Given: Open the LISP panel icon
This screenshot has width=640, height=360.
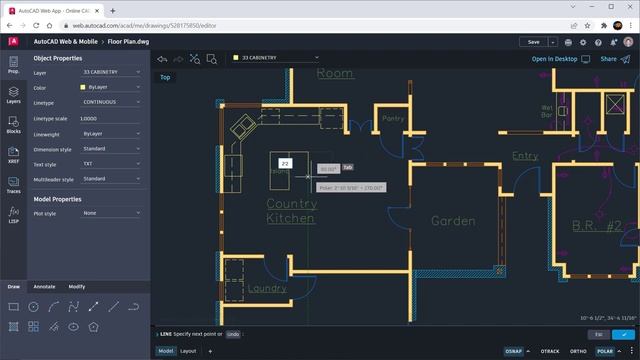Looking at the screenshot, I should pos(13,215).
